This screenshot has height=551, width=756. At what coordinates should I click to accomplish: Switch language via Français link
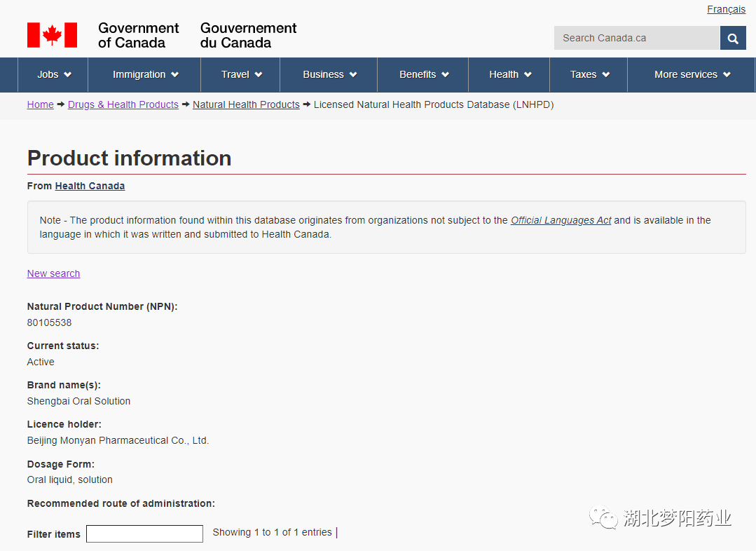pyautogui.click(x=726, y=9)
